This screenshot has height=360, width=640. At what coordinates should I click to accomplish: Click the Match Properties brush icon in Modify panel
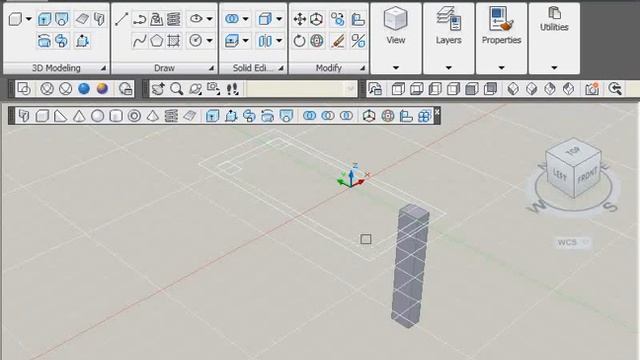tap(338, 41)
